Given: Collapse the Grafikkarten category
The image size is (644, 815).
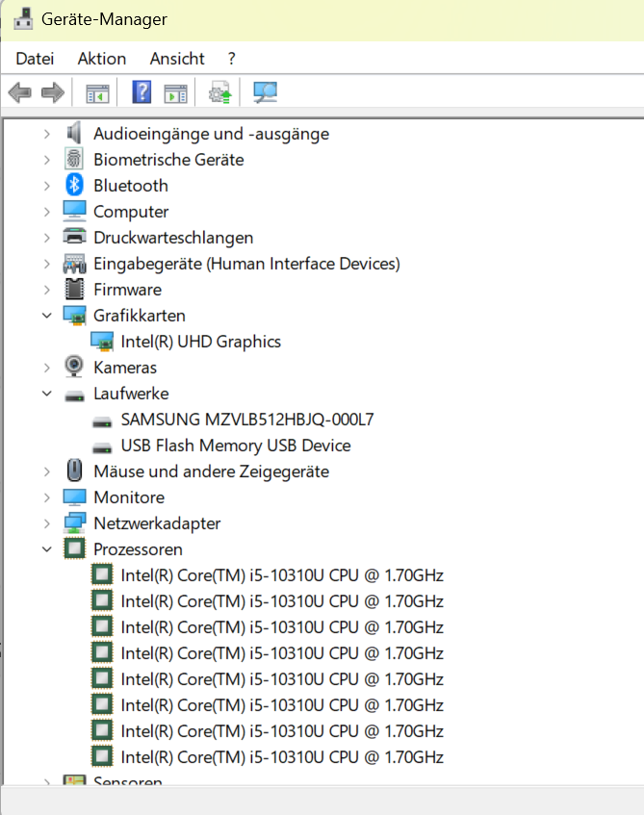Looking at the screenshot, I should (x=47, y=316).
